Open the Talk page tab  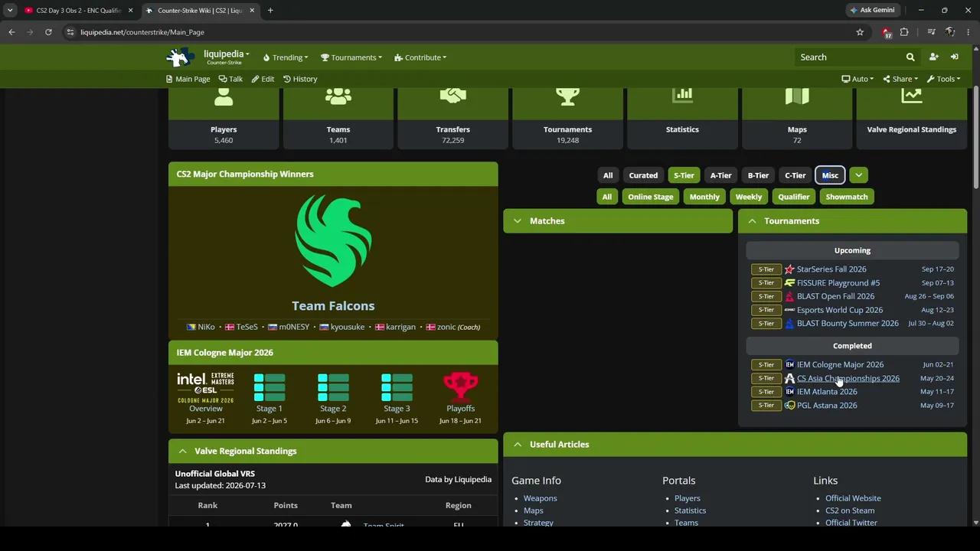230,79
